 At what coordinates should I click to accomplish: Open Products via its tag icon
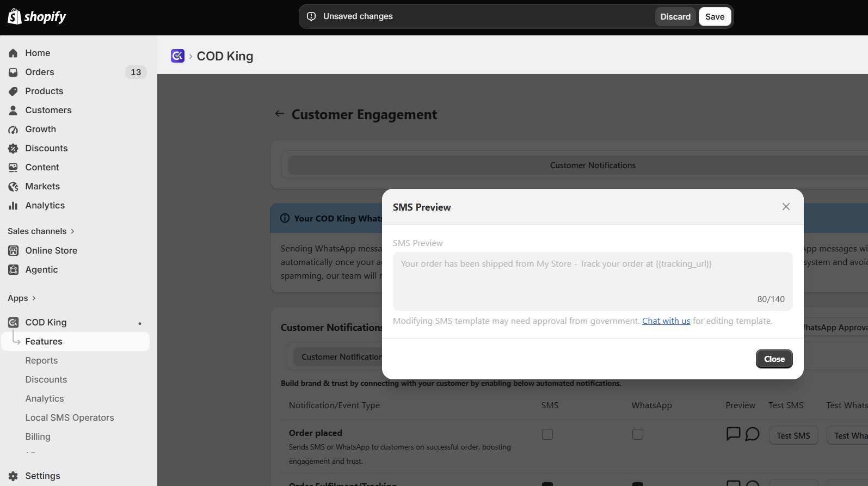pos(13,91)
